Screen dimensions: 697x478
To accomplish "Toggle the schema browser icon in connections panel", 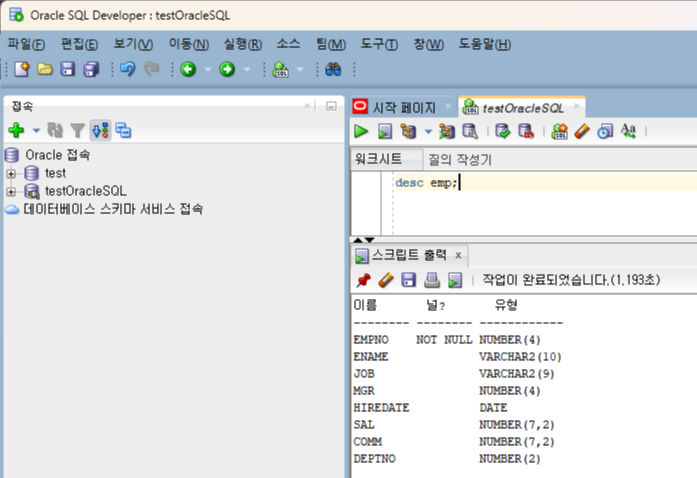I will (100, 130).
